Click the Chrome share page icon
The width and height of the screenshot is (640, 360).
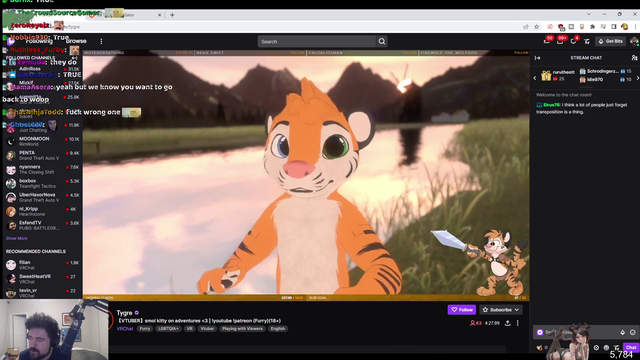[526, 27]
